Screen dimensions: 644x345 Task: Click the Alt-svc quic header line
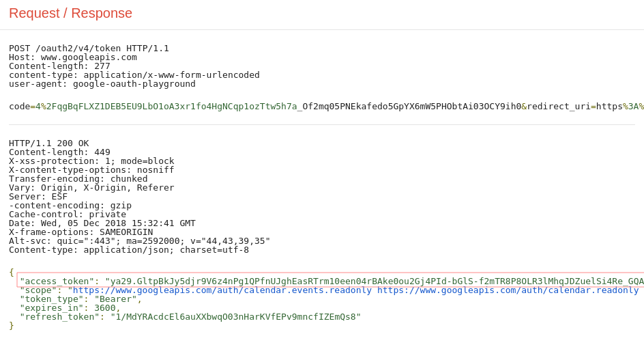pos(140,241)
